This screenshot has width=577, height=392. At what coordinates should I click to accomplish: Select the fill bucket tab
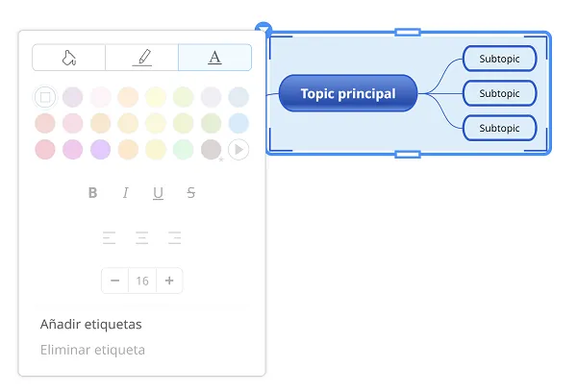pos(69,58)
